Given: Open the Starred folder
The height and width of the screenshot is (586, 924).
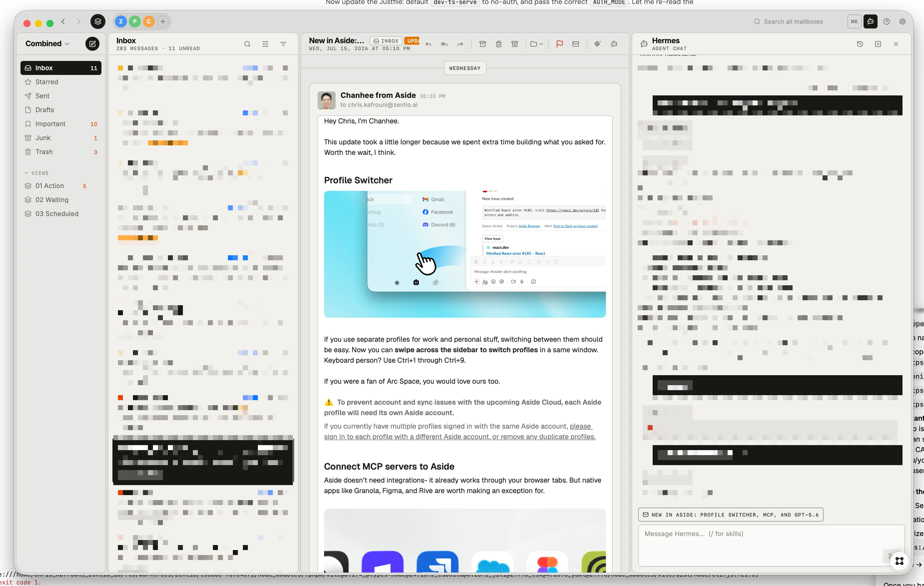Looking at the screenshot, I should pos(61,82).
